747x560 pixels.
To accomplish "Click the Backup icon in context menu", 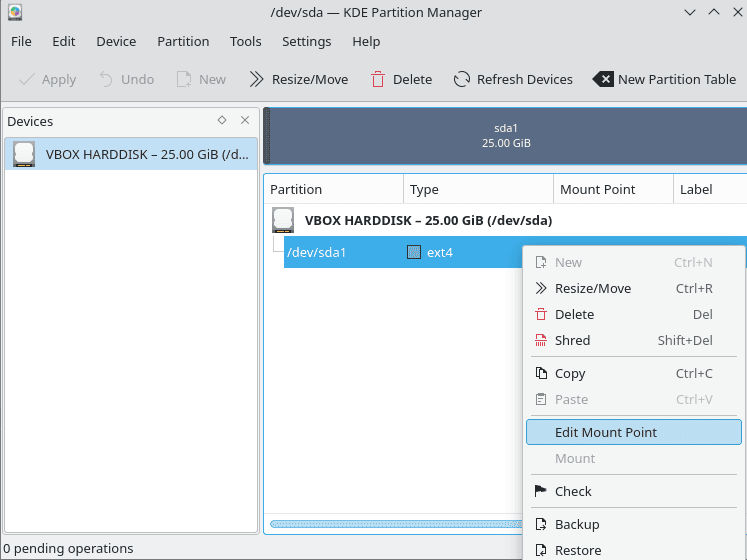I will click(541, 524).
